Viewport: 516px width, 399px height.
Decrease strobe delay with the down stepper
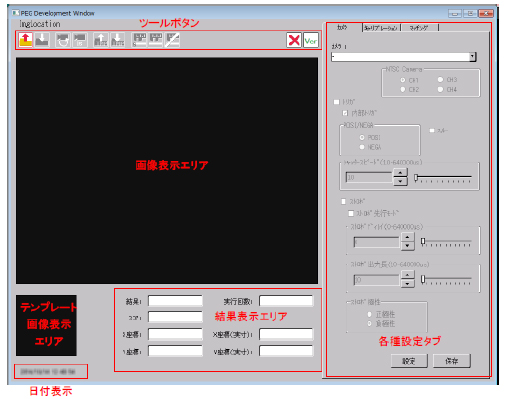[x=407, y=246]
